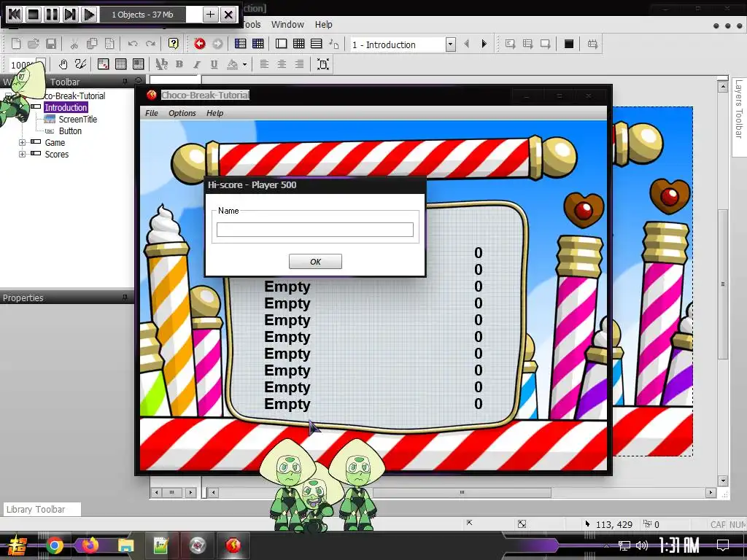The height and width of the screenshot is (560, 747).
Task: Click the Redo arrow icon
Action: click(x=150, y=44)
